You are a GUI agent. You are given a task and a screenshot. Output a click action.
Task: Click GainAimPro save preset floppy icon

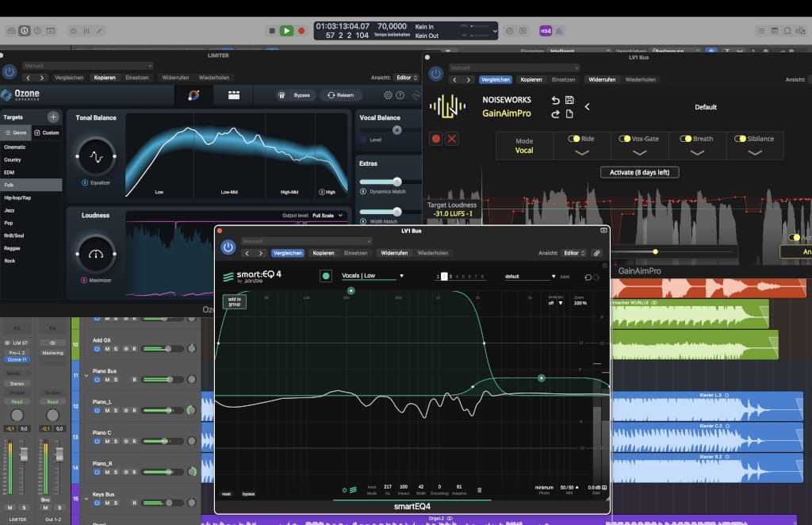pyautogui.click(x=569, y=100)
